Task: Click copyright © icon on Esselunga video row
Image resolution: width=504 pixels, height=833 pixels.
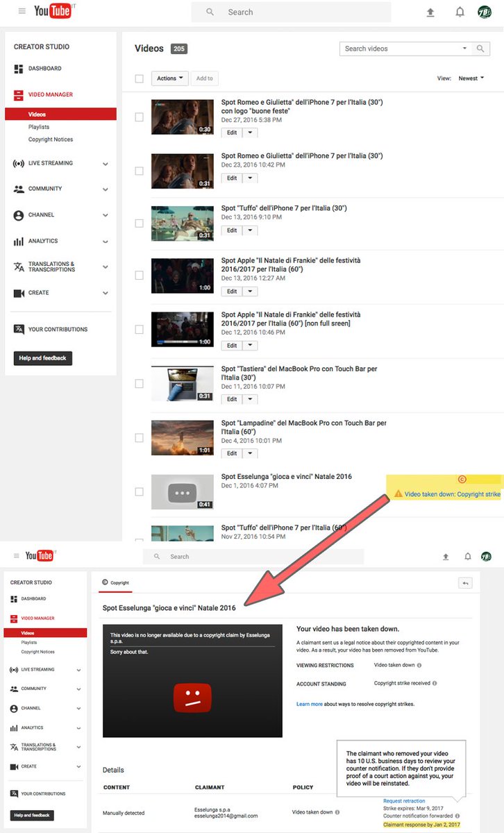Action: pyautogui.click(x=462, y=479)
